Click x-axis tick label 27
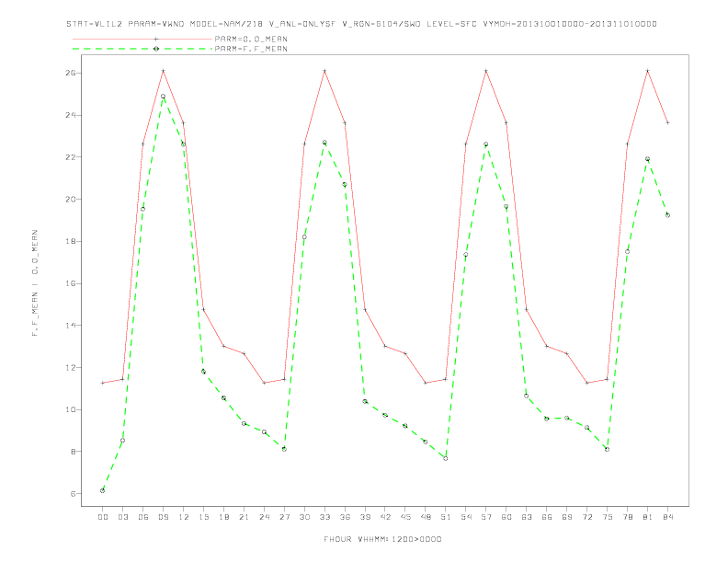The height and width of the screenshot is (563, 728). pos(284,517)
